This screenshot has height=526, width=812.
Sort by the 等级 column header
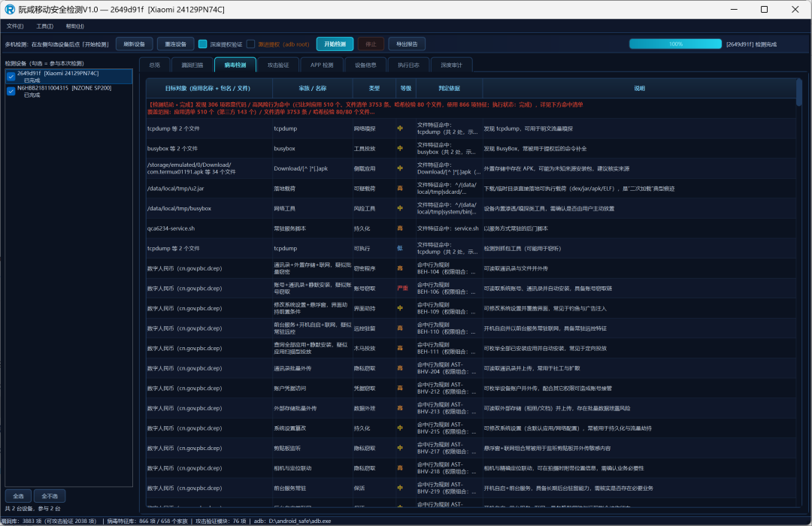coord(406,89)
